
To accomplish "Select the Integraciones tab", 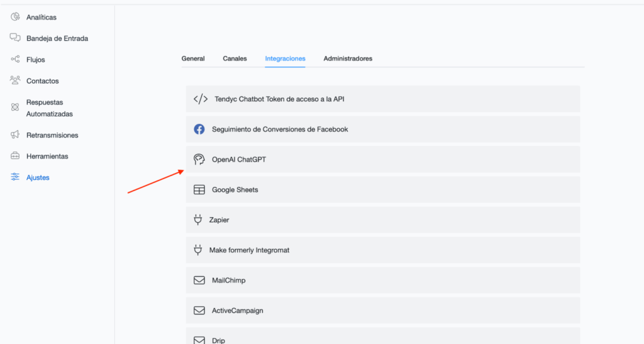I will tap(285, 58).
